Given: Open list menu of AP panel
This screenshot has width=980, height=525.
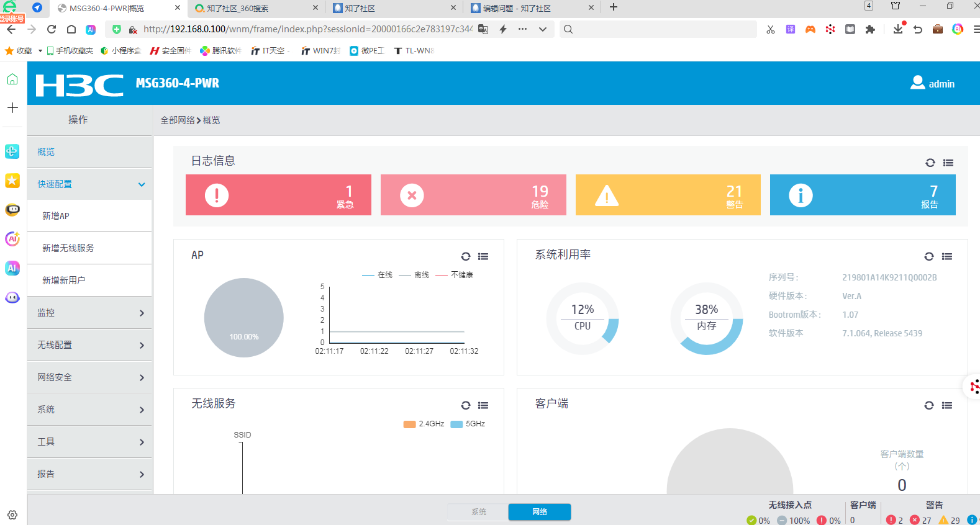Looking at the screenshot, I should coord(483,256).
